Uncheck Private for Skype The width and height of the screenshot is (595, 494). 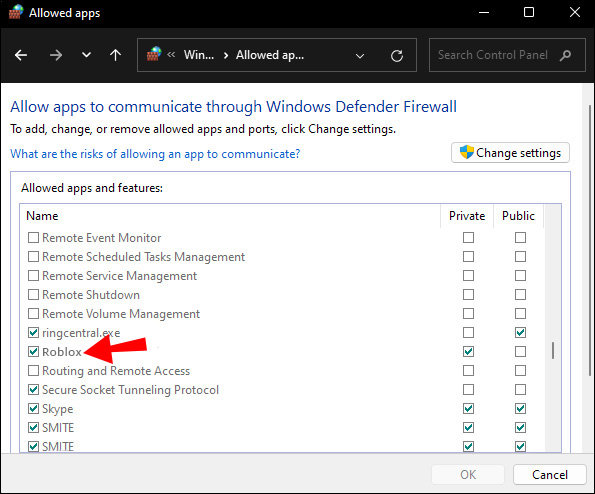[x=468, y=409]
